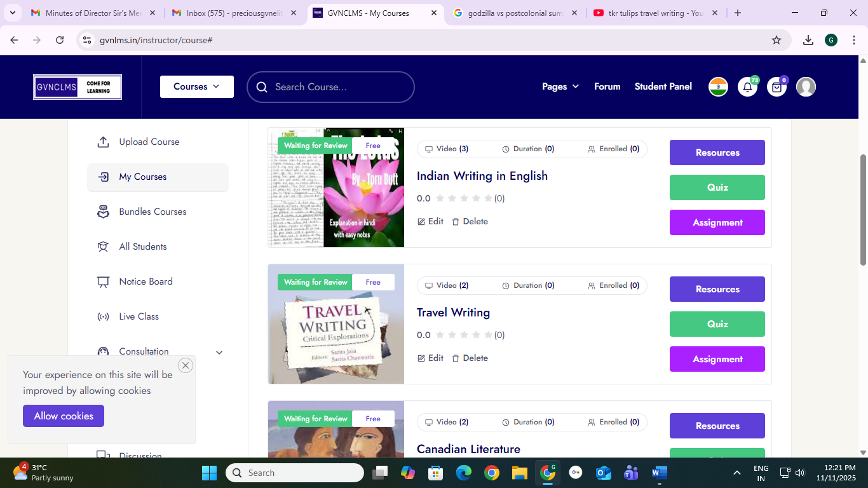Expand the Pages menu
868x488 pixels.
tap(560, 86)
